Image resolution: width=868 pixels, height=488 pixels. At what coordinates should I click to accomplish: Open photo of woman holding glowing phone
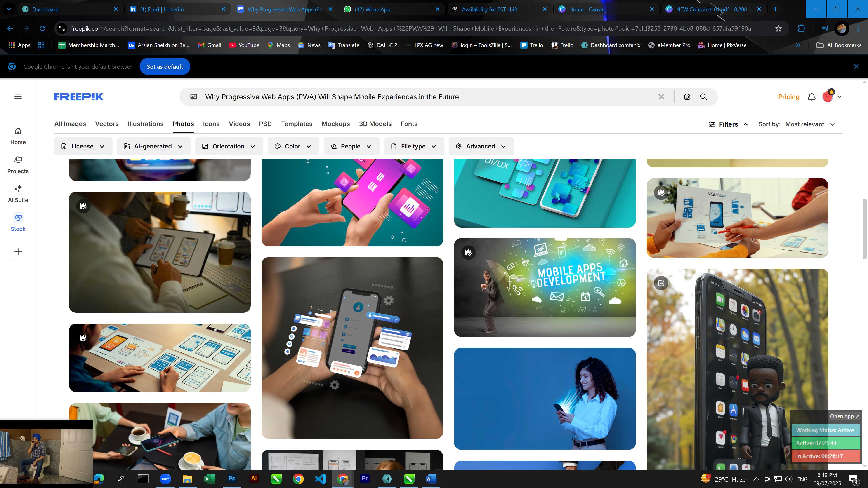click(545, 398)
